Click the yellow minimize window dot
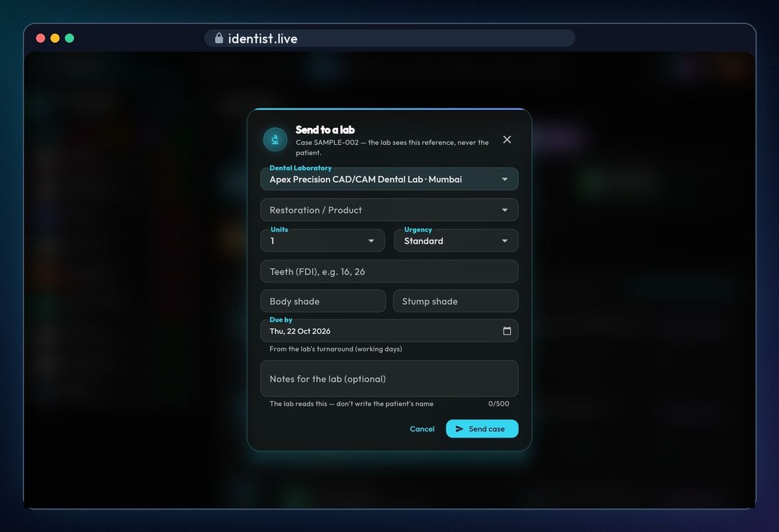 [x=55, y=38]
